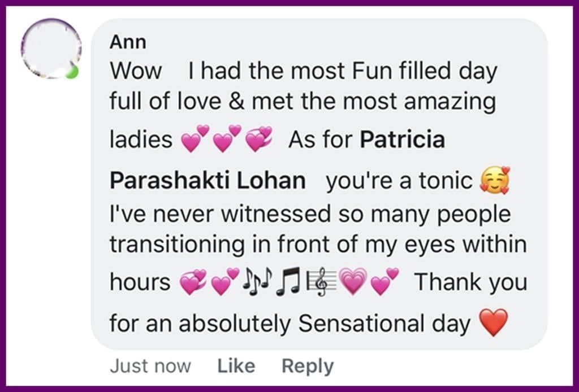Click the tagged "Parashakti Lohan" name

point(208,181)
